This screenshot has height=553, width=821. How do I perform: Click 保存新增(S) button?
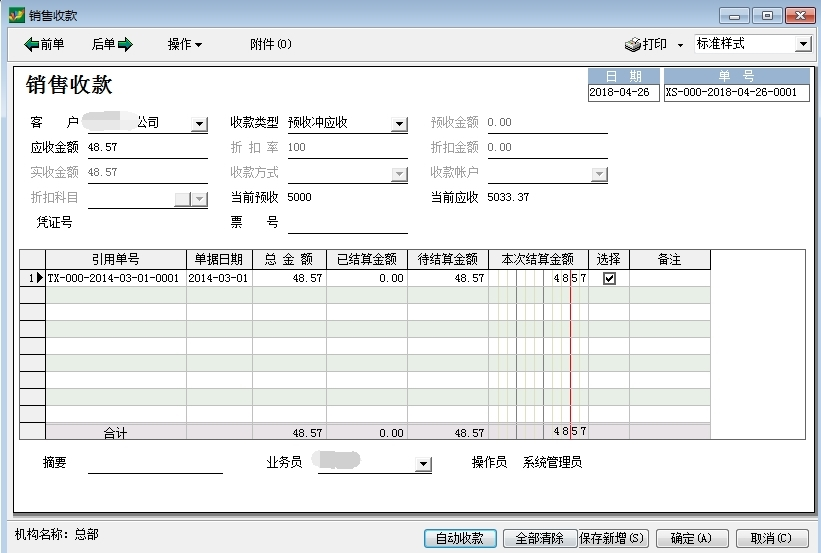[613, 538]
